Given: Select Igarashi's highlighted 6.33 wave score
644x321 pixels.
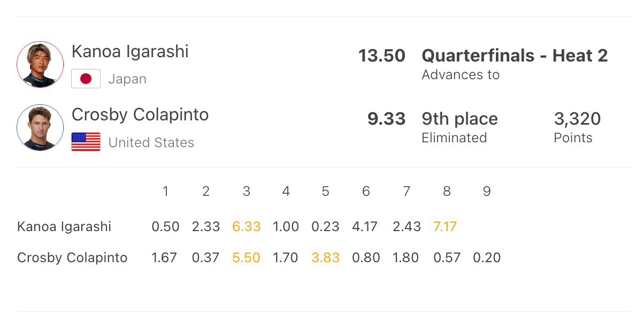Looking at the screenshot, I should click(247, 226).
